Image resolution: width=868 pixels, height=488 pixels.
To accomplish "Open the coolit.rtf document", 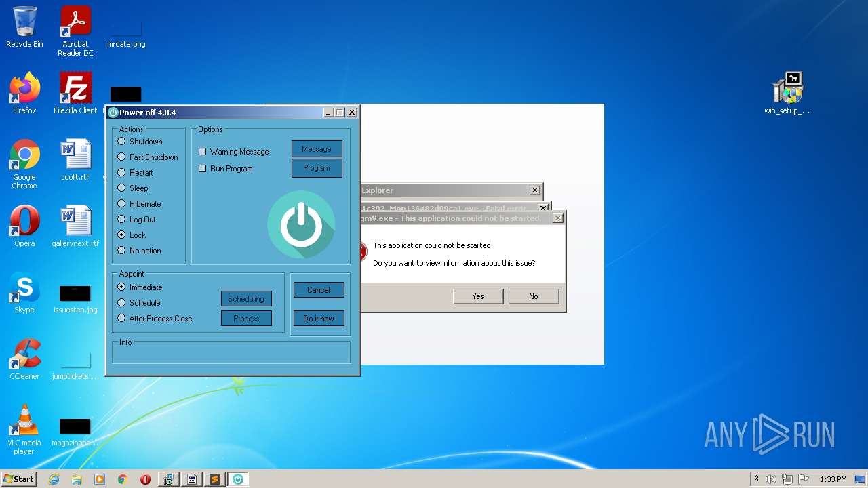I will pos(75,160).
